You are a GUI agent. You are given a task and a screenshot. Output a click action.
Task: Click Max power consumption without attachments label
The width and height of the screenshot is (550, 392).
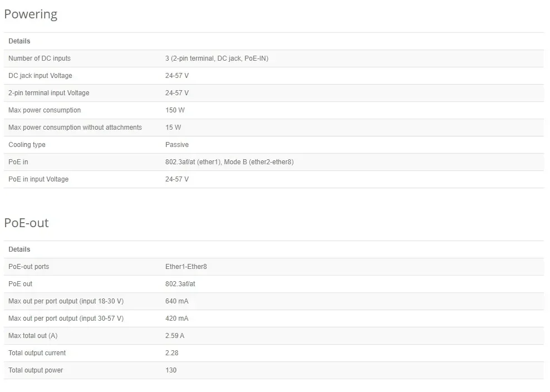[x=75, y=128]
